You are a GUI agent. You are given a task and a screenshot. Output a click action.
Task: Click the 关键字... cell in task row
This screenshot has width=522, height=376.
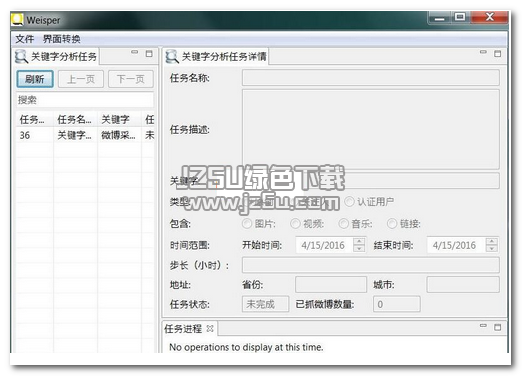(75, 135)
